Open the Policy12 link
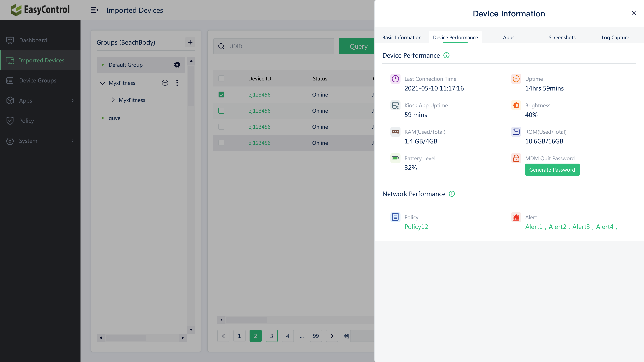 tap(416, 227)
